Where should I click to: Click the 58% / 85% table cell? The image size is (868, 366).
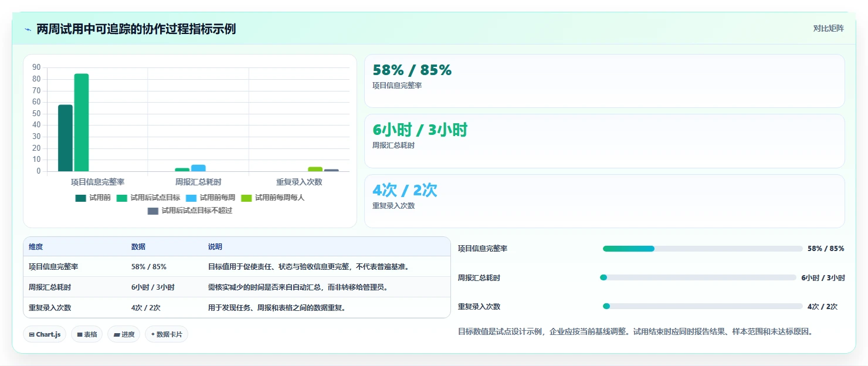tap(149, 267)
